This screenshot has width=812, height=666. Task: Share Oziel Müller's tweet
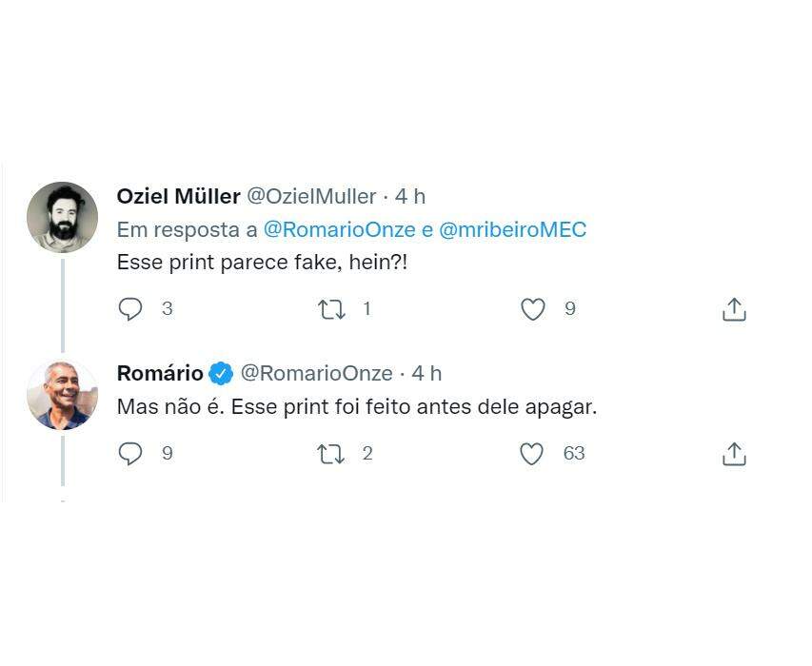734,309
